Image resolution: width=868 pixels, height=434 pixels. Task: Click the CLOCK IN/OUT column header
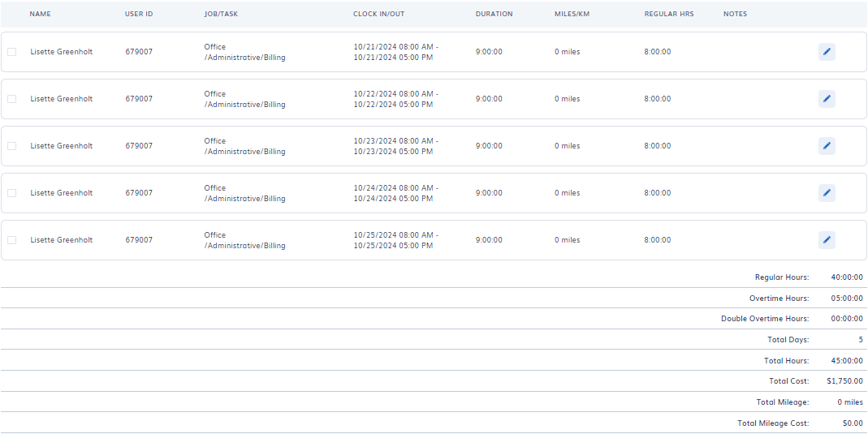[378, 14]
